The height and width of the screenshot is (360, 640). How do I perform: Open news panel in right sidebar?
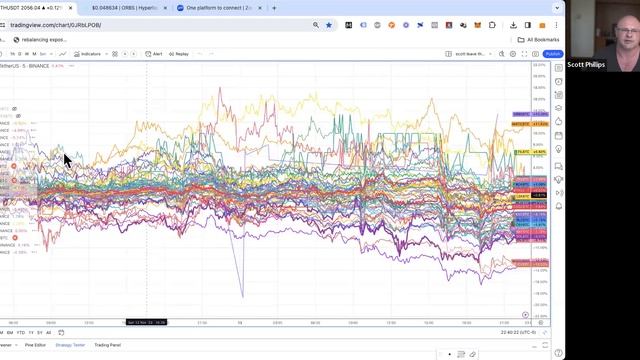pyautogui.click(x=558, y=95)
